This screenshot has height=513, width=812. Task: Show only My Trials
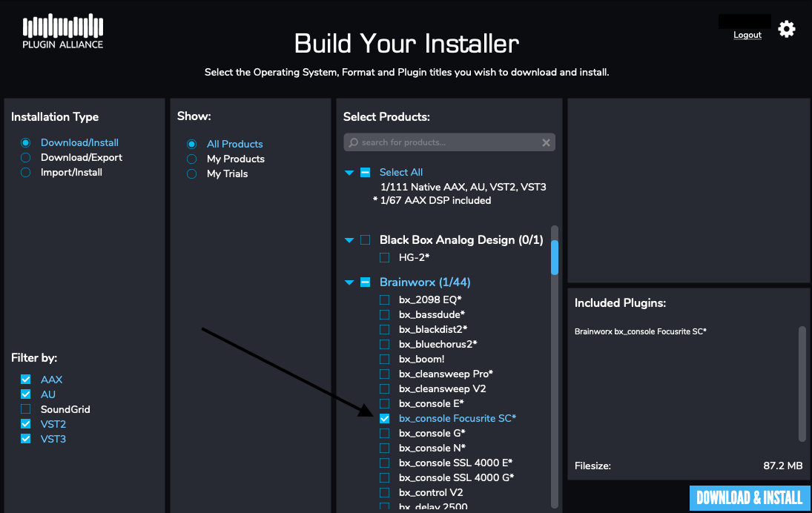pyautogui.click(x=191, y=174)
